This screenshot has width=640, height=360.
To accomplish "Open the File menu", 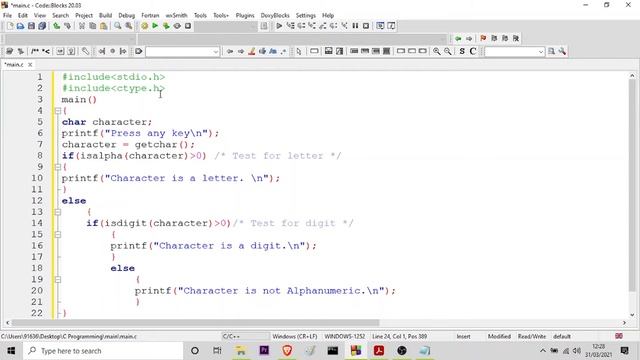I will pyautogui.click(x=7, y=16).
